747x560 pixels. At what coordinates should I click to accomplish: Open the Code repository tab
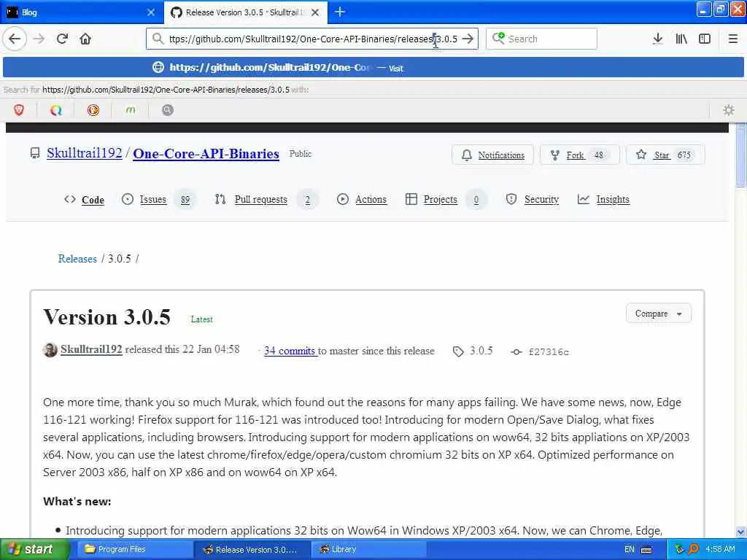[85, 200]
